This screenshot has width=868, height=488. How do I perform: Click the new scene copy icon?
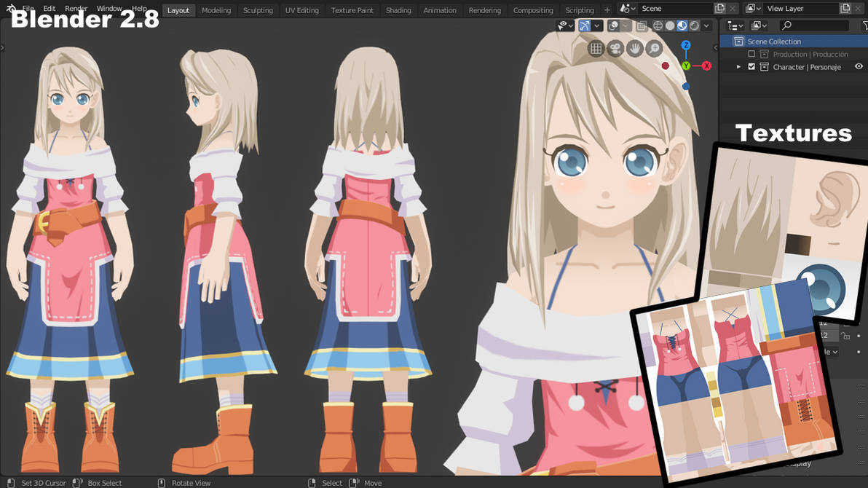pos(719,8)
